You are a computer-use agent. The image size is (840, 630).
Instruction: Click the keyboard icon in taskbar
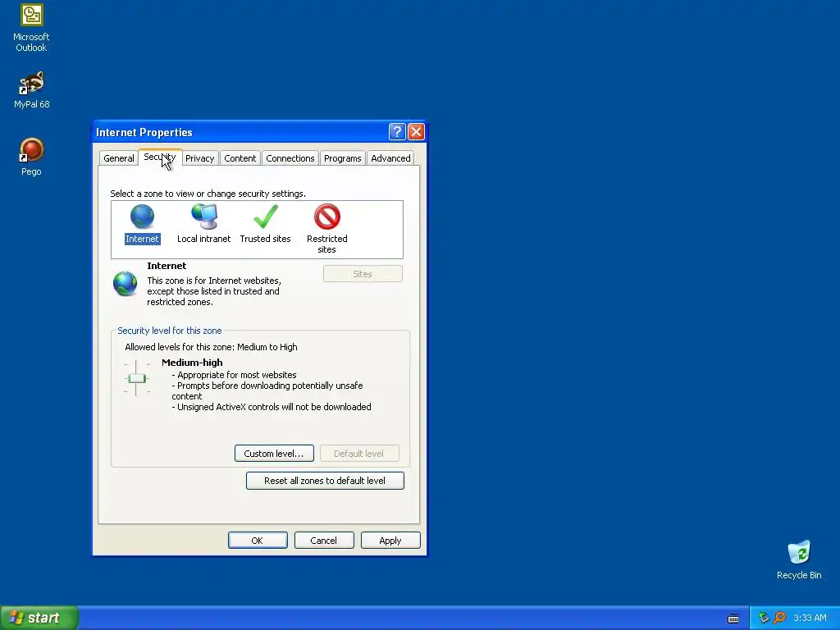733,619
